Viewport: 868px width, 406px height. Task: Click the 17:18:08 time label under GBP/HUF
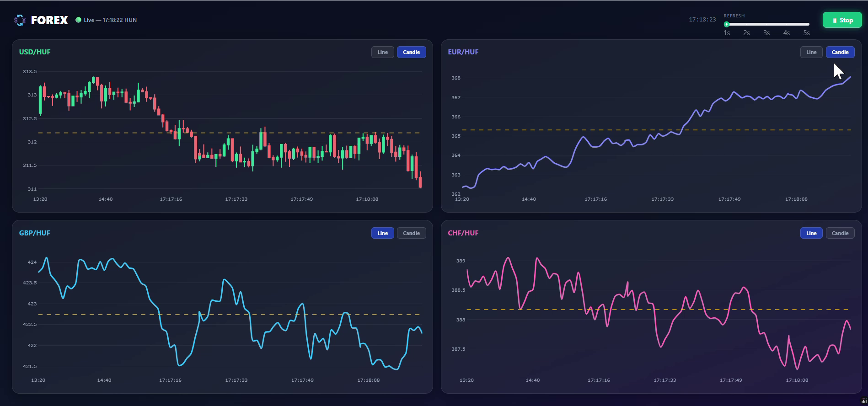(368, 380)
